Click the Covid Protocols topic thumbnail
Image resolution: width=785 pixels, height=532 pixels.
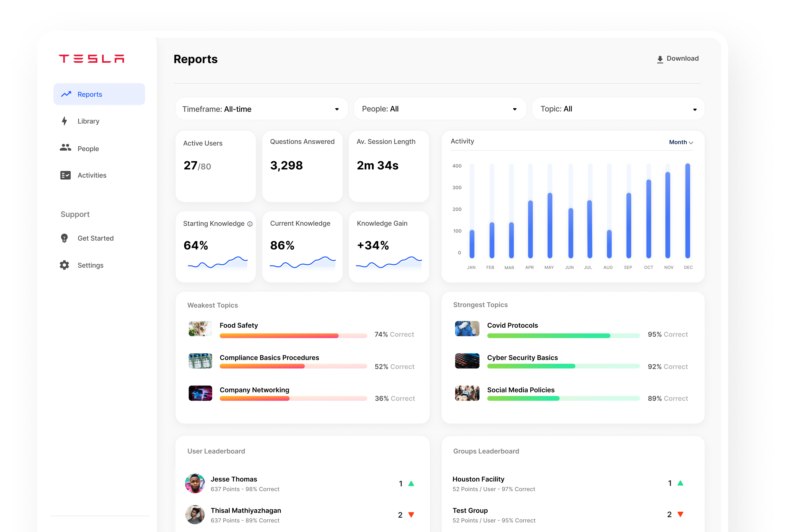pyautogui.click(x=467, y=328)
